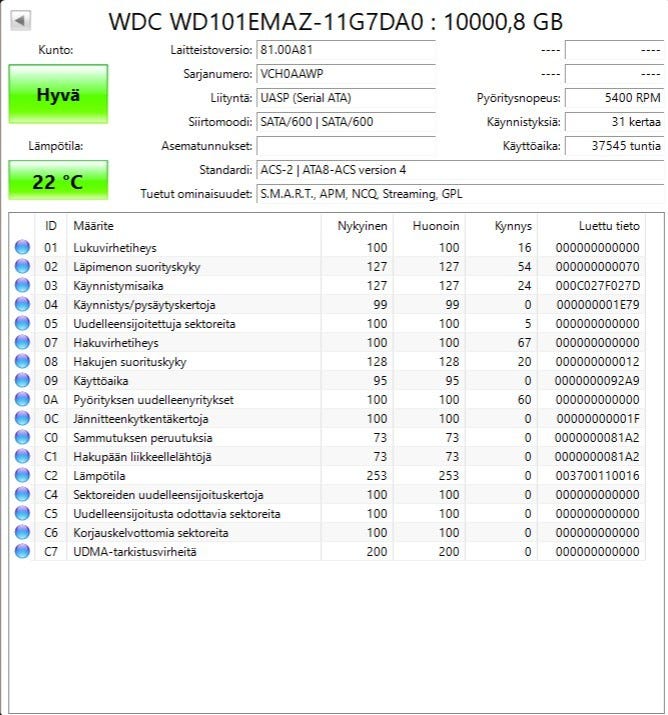Click the Pyöritysnopeus field 5400 RPM
668x715 pixels.
614,98
